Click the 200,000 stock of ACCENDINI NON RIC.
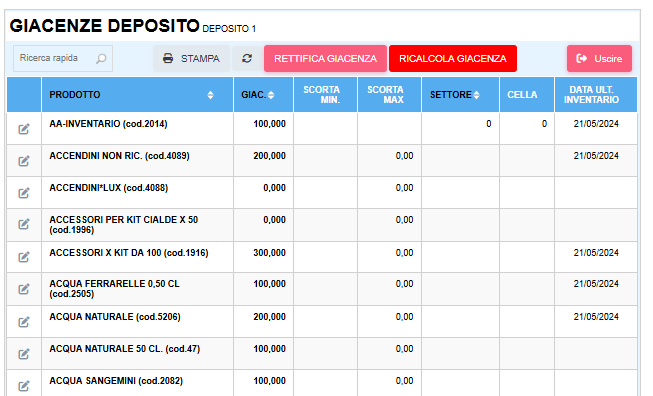The height and width of the screenshot is (396, 653). pyautogui.click(x=269, y=156)
